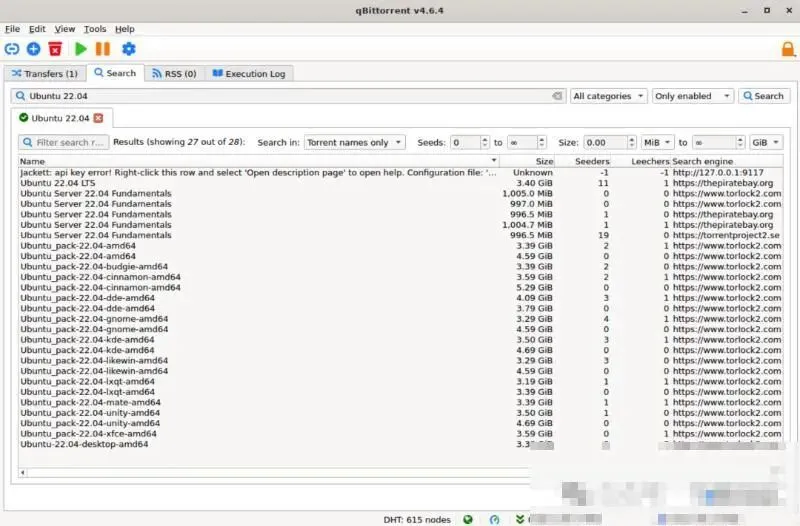Click the speed limits mode icon in status bar

tap(494, 519)
